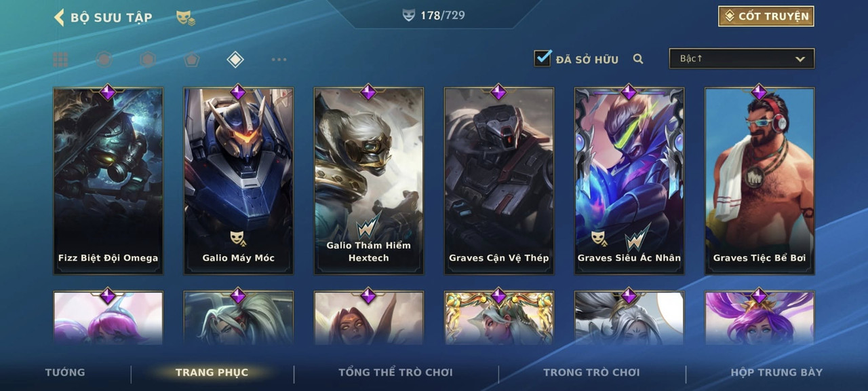Click the Cốt Truyện button
The height and width of the screenshot is (391, 868).
766,16
